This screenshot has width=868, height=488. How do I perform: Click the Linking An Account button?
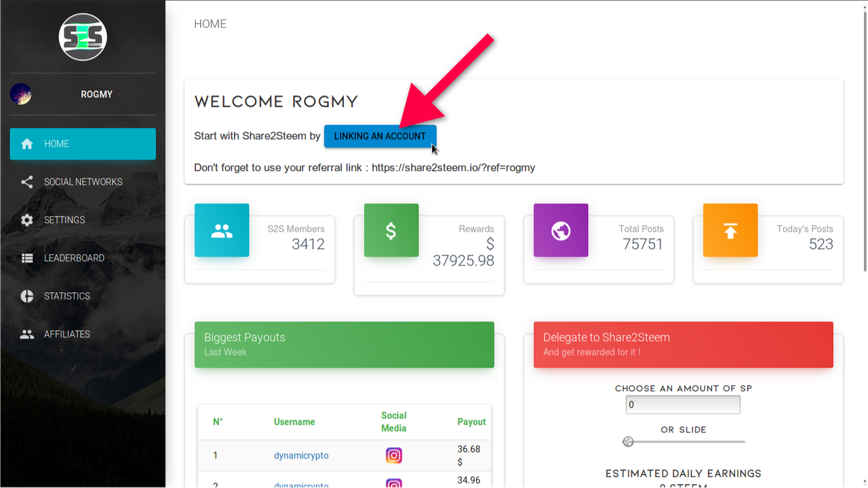click(380, 136)
